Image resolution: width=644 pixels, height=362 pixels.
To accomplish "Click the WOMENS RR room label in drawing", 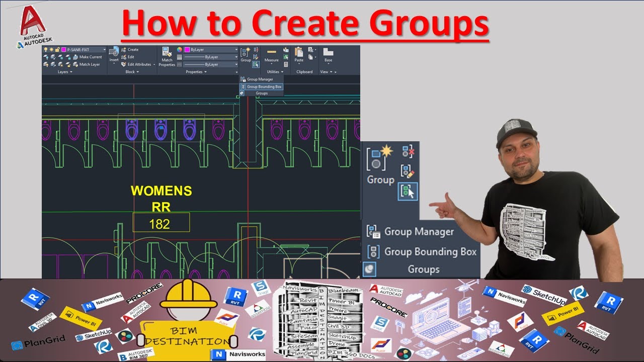I will tap(161, 199).
